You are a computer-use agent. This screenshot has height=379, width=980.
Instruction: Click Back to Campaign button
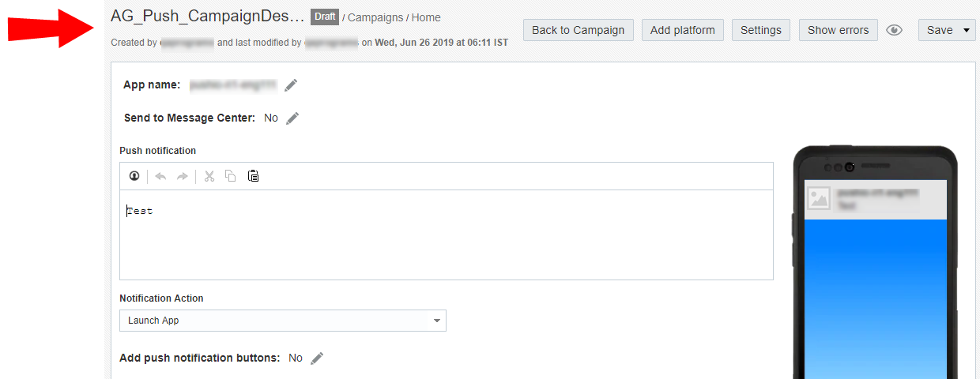(x=578, y=31)
